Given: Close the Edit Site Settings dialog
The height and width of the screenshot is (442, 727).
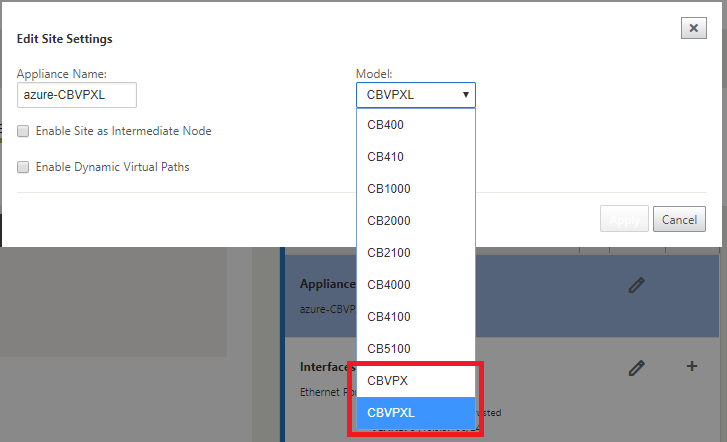Looking at the screenshot, I should [694, 28].
